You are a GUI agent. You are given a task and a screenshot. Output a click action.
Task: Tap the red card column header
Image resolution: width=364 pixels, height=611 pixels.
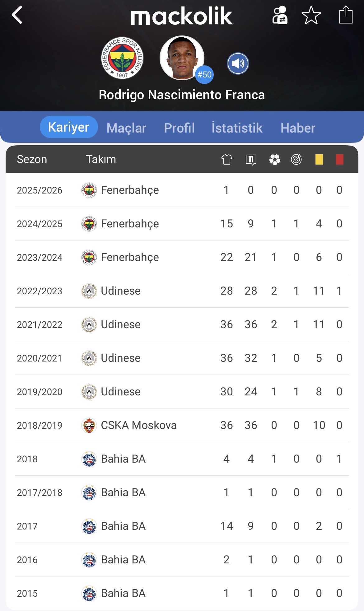[339, 160]
